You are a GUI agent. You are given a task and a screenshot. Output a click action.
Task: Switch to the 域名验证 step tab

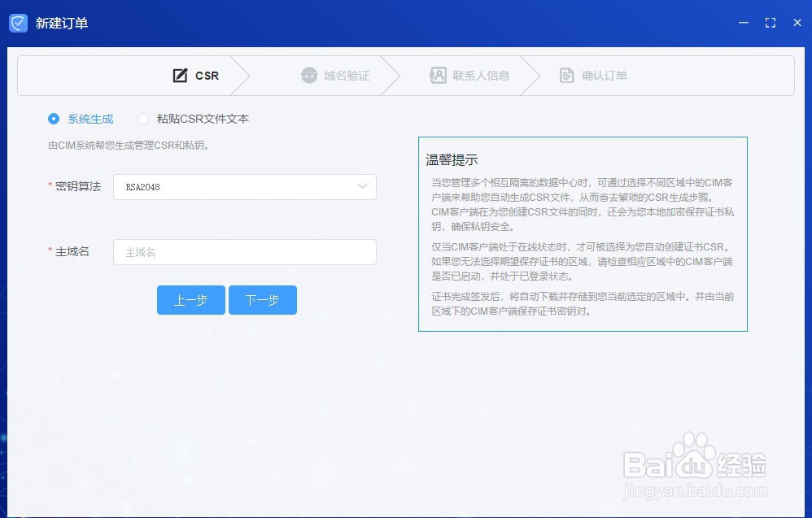coord(335,76)
